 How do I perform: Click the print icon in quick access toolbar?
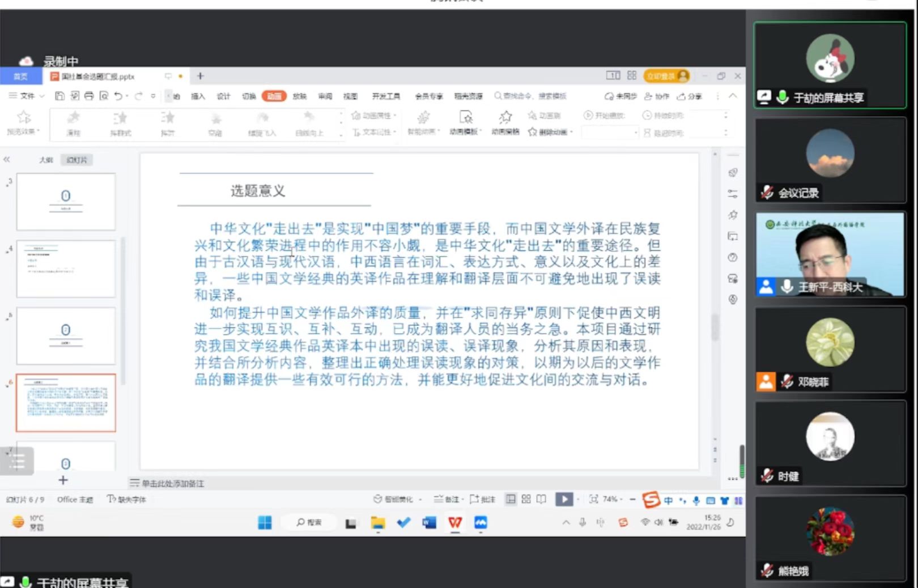[x=89, y=96]
